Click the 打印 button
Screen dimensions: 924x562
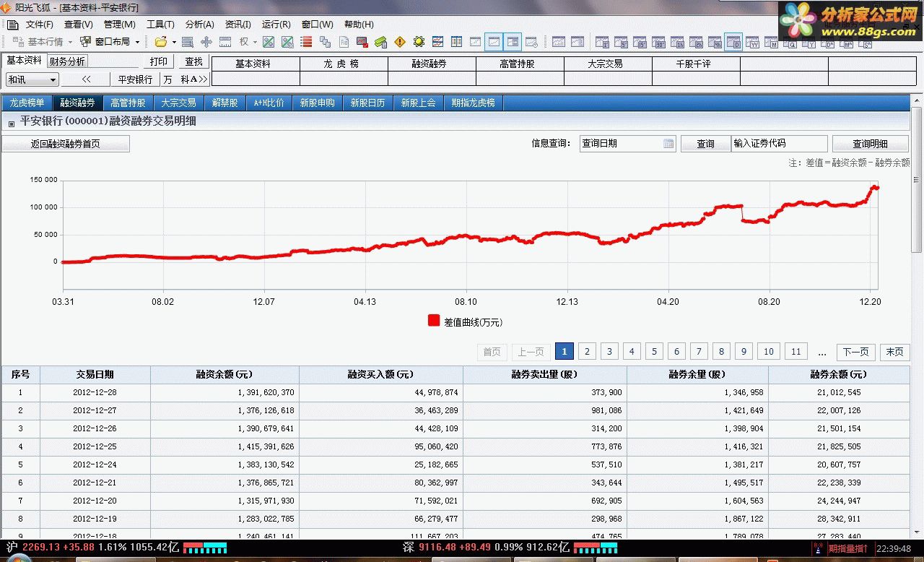(158, 61)
